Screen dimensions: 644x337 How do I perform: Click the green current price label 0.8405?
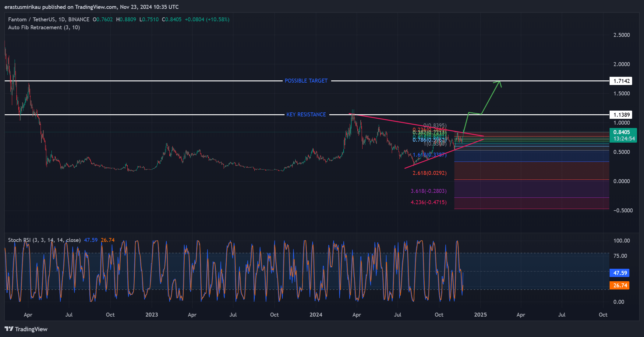(x=621, y=132)
